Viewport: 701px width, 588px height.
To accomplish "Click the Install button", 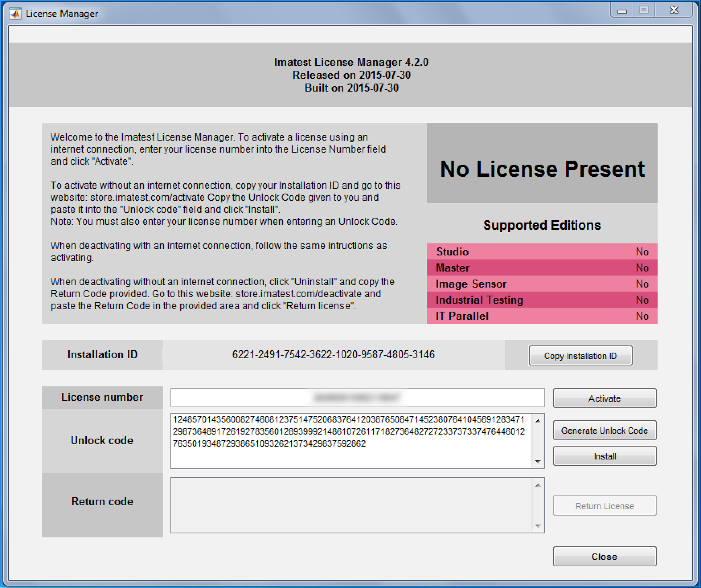I will 605,456.
